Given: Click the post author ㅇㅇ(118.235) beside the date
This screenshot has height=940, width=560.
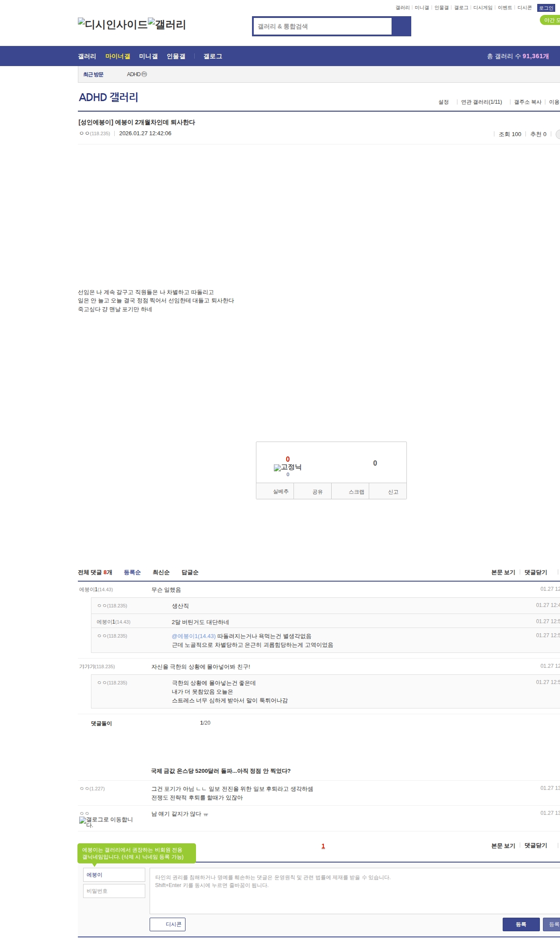Looking at the screenshot, I should click(95, 133).
